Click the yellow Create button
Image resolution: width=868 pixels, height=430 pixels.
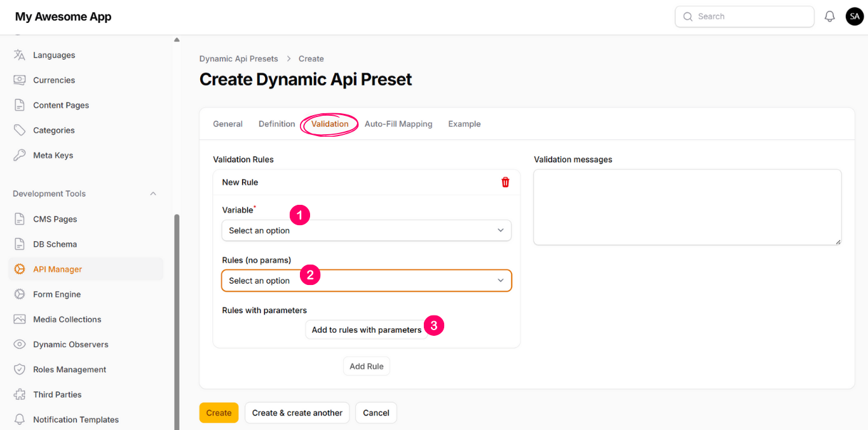click(x=219, y=413)
